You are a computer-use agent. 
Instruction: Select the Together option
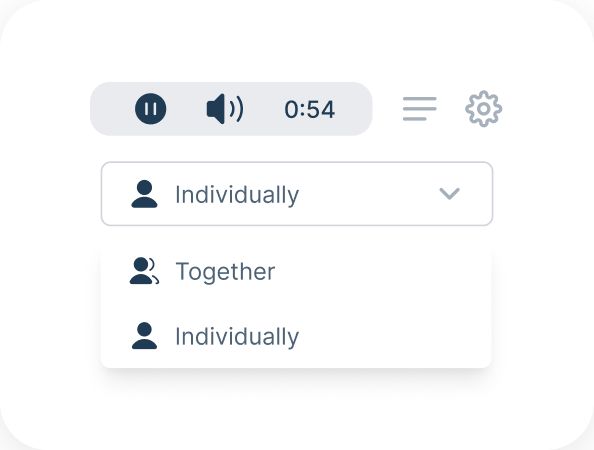coord(296,271)
